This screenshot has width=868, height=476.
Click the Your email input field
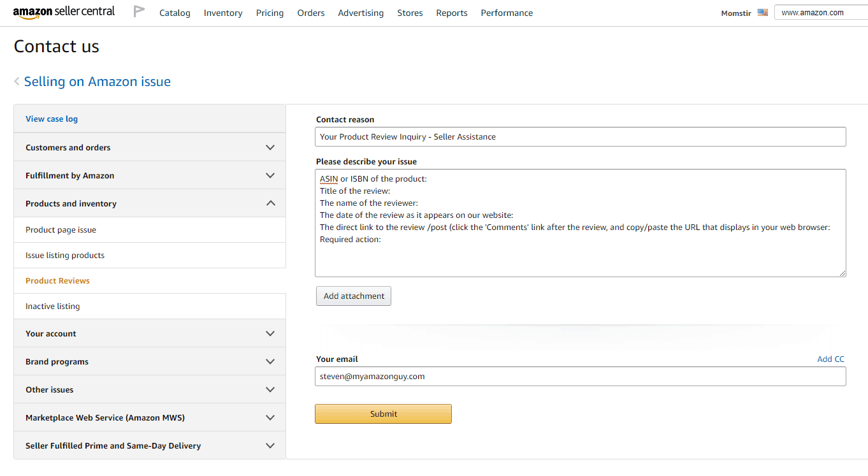click(581, 377)
